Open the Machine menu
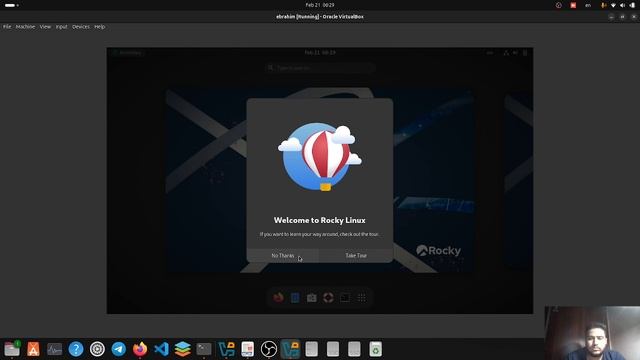Image resolution: width=640 pixels, height=360 pixels. (x=25, y=27)
